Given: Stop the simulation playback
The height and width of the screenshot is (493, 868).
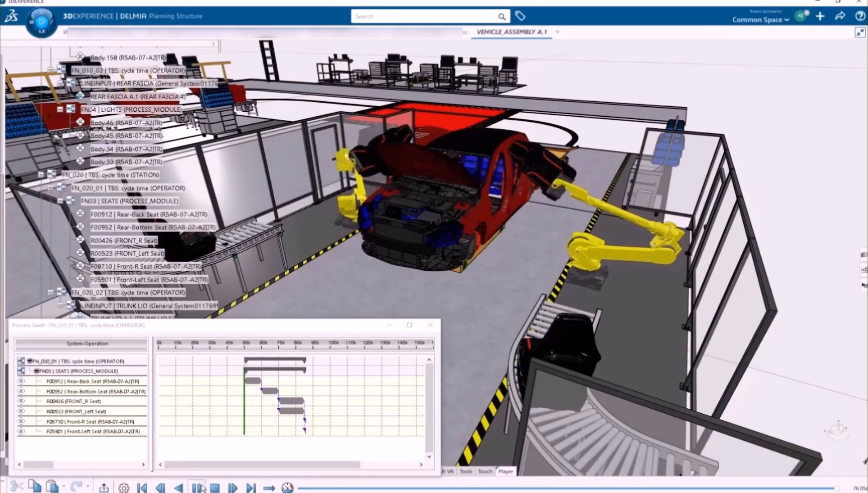Looking at the screenshot, I should tap(215, 488).
